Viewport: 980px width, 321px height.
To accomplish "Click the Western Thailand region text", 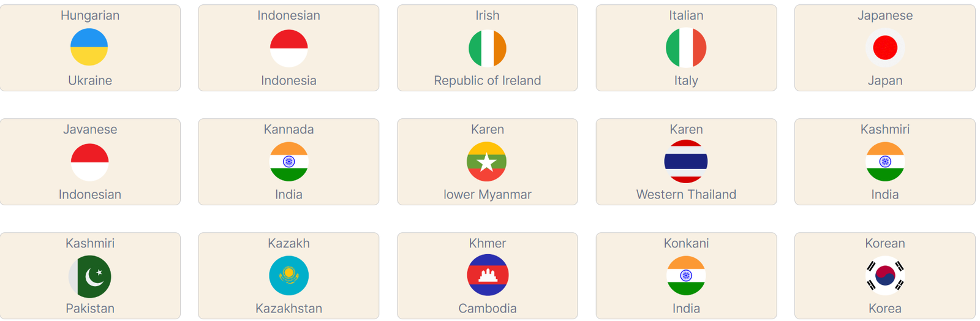I will point(685,194).
